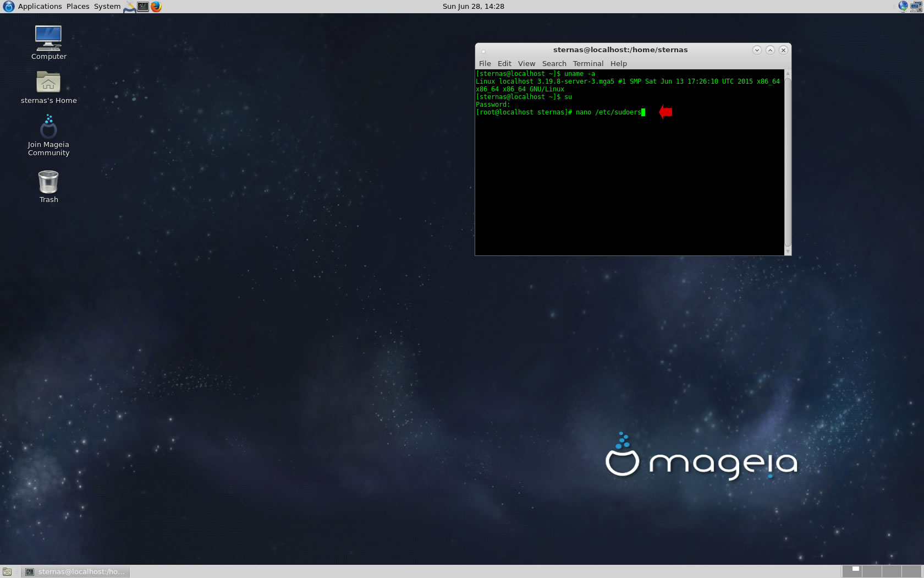The height and width of the screenshot is (578, 924).
Task: Open the Places menu
Action: pyautogui.click(x=78, y=7)
